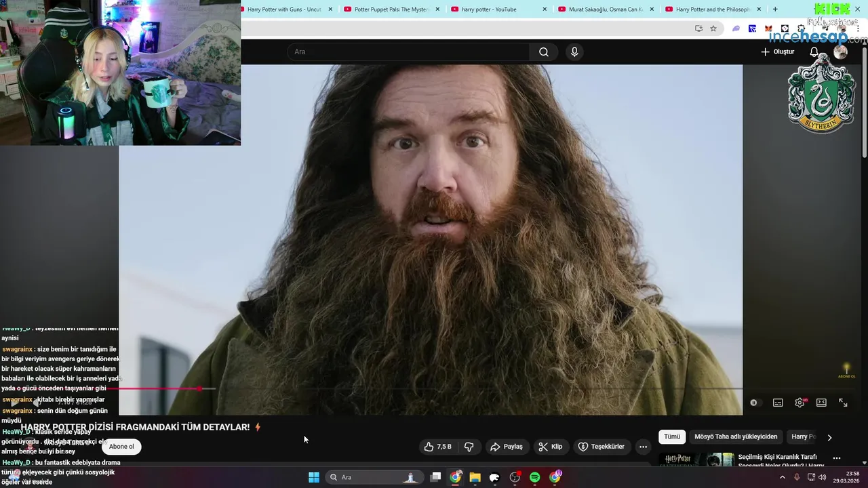Open Seçilmiş Kişi Karanlık Tarafı video title
The image size is (868, 488).
(781, 461)
